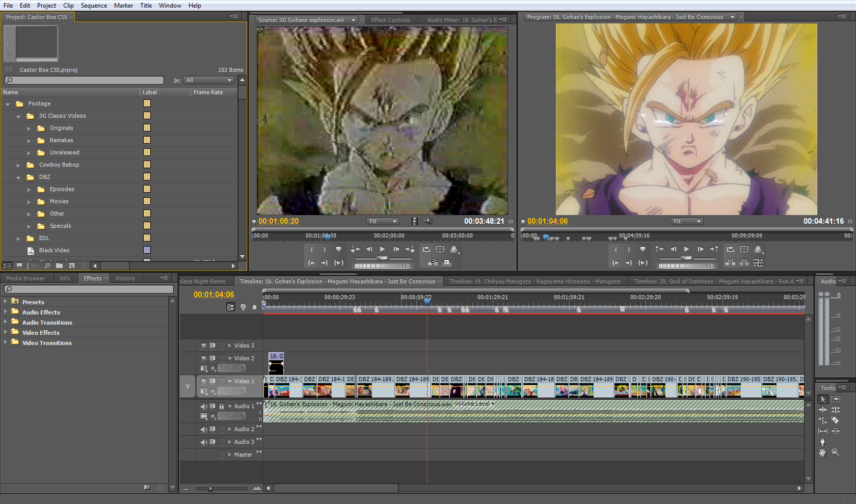Click the Effects panel search field
The height and width of the screenshot is (504, 856).
tap(89, 289)
